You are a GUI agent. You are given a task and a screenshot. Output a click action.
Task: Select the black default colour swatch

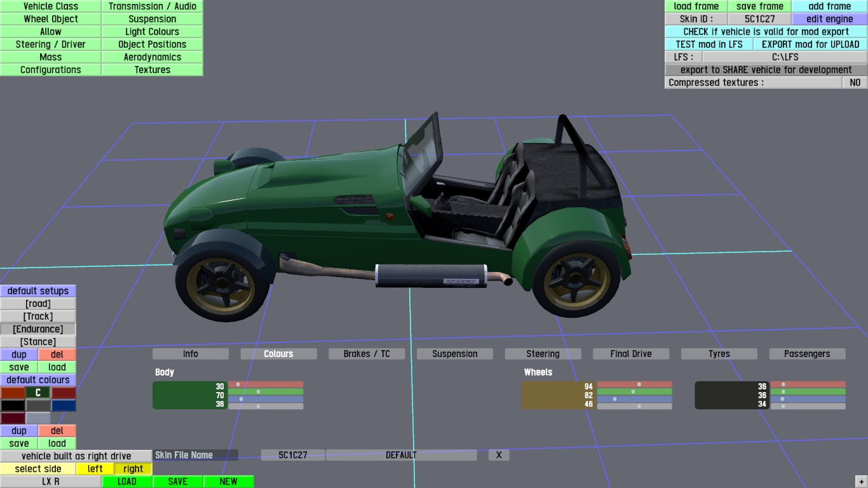tap(13, 405)
